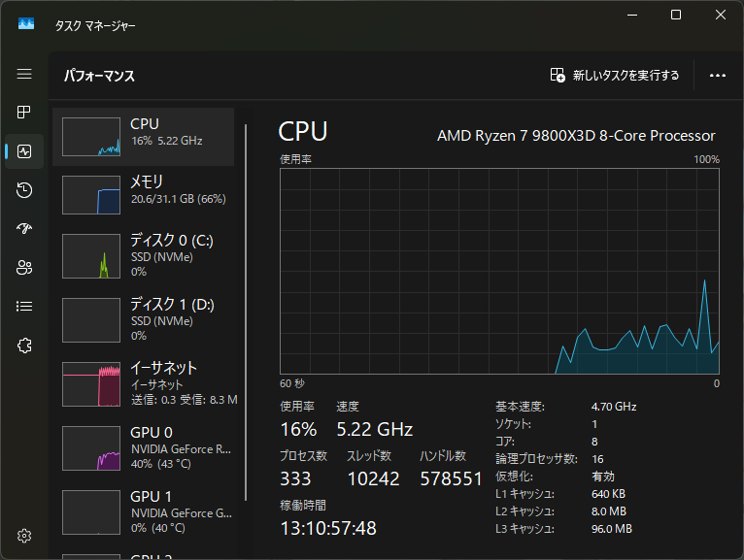This screenshot has height=560, width=744.
Task: Open the App history page icon
Action: pos(24,190)
